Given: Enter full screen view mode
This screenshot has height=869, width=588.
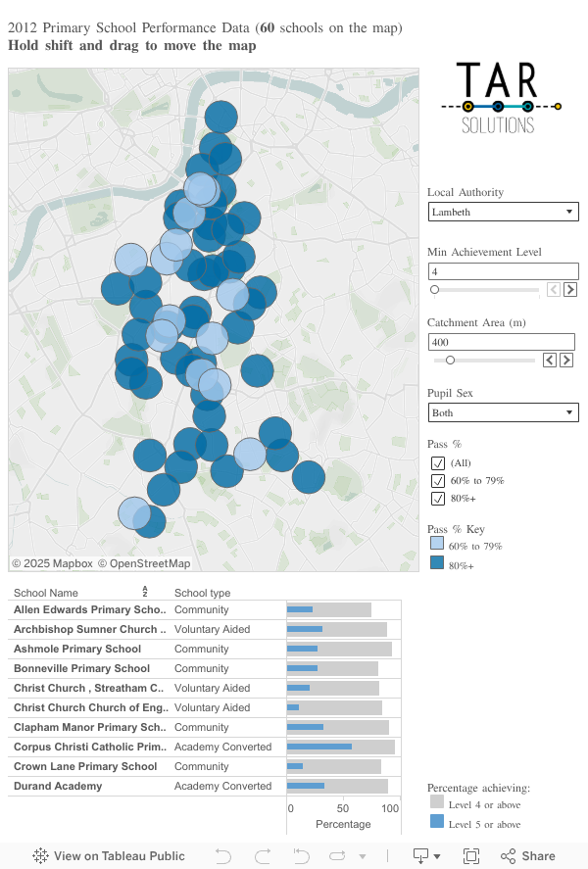Looking at the screenshot, I should [x=471, y=855].
